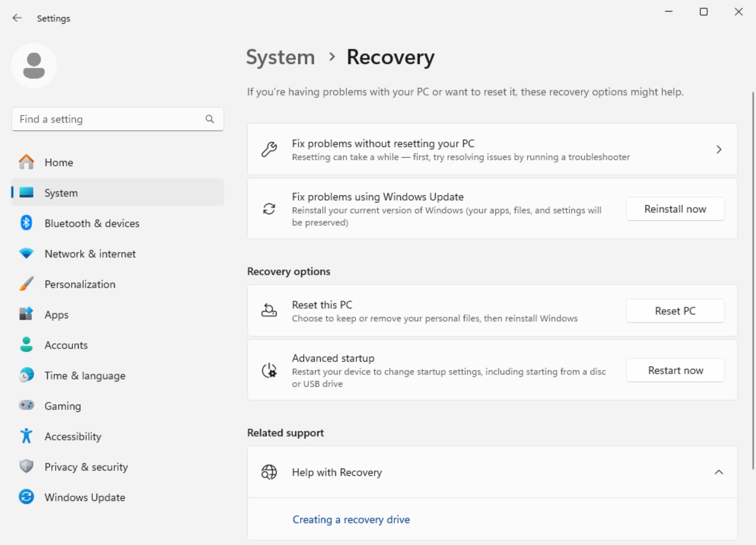
Task: Click the back arrow icon in Settings
Action: coord(17,18)
